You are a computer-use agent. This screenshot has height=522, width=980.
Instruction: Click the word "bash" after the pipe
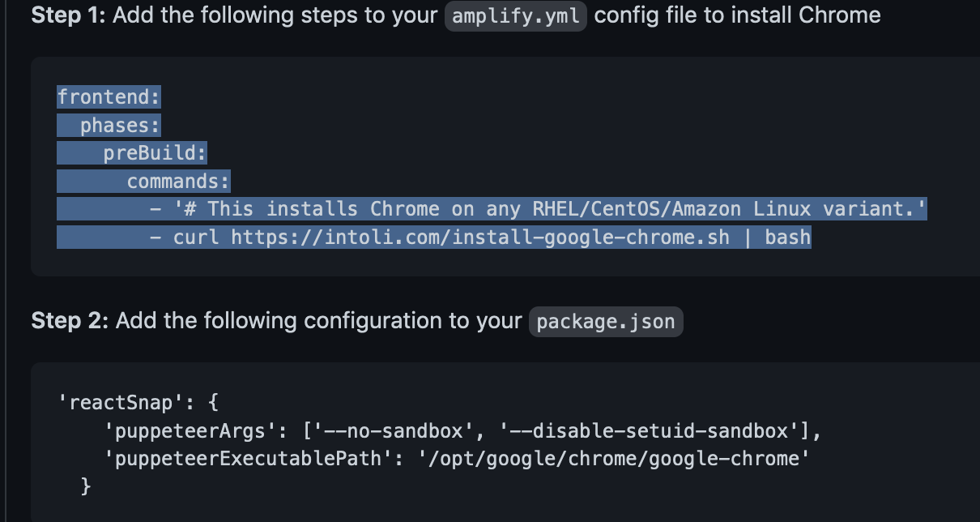pos(787,237)
